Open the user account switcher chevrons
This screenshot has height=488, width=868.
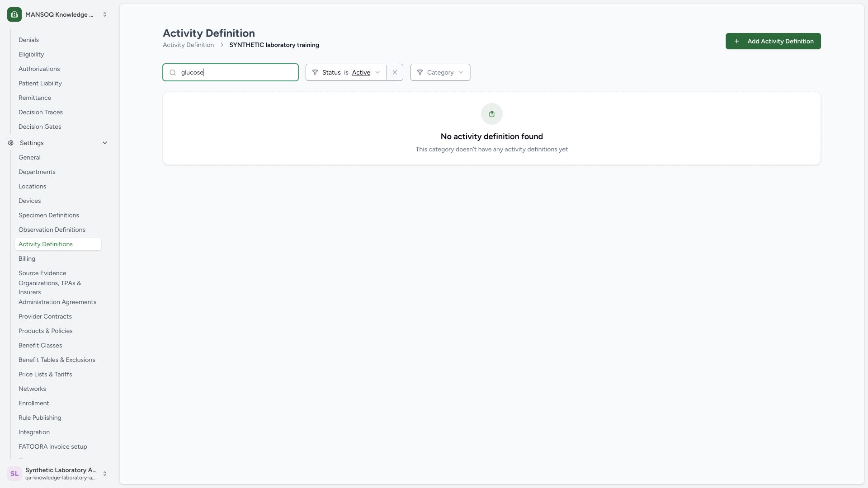[105, 474]
